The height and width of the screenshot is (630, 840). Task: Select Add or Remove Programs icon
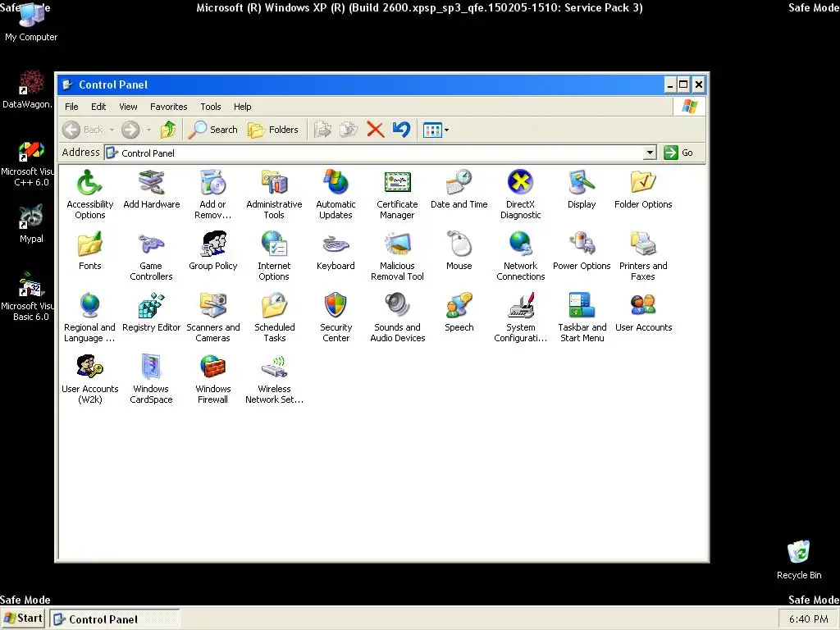click(x=212, y=183)
